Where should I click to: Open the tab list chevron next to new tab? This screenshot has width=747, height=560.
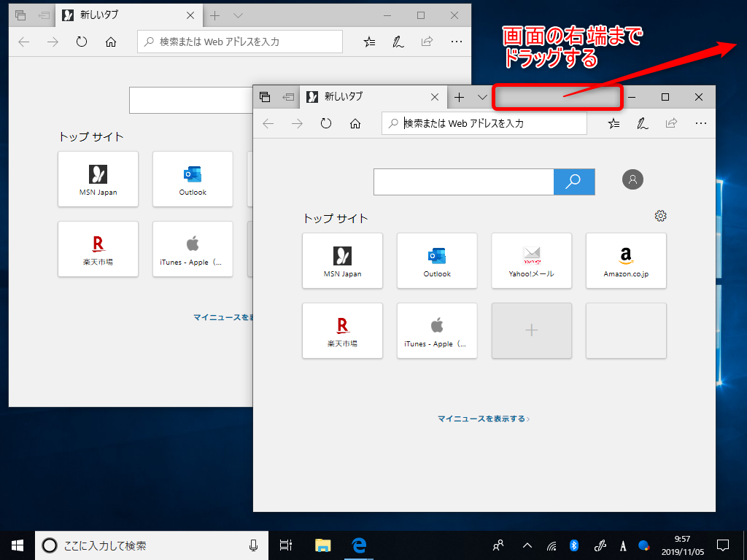pos(481,97)
